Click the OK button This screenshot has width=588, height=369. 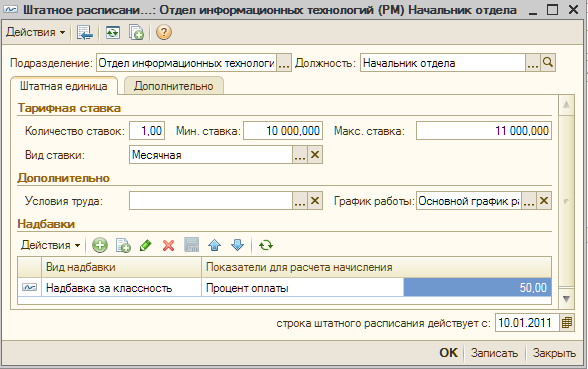(x=448, y=353)
